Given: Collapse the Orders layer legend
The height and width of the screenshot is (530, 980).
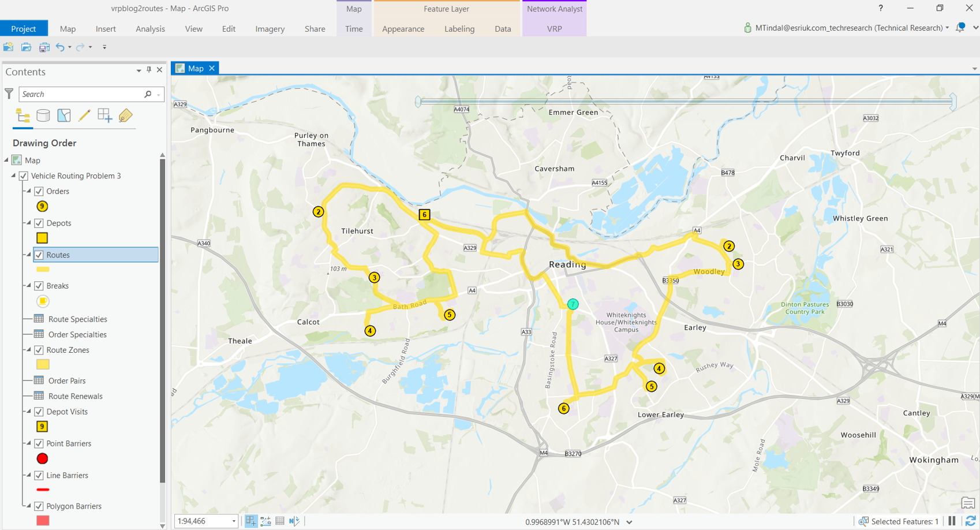Looking at the screenshot, I should 29,191.
